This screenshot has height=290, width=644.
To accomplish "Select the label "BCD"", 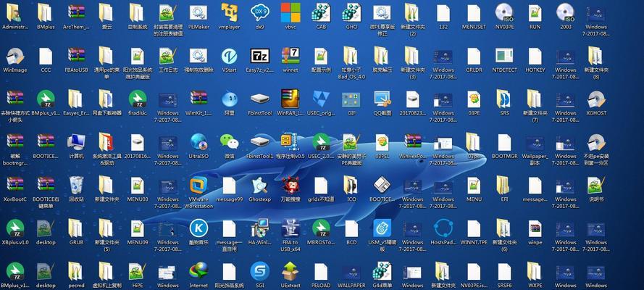I will (351, 242).
